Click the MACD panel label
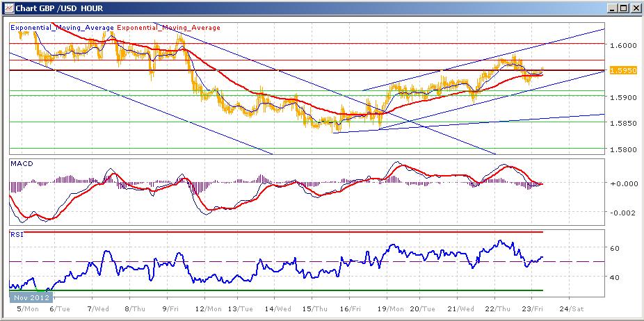 (21, 163)
